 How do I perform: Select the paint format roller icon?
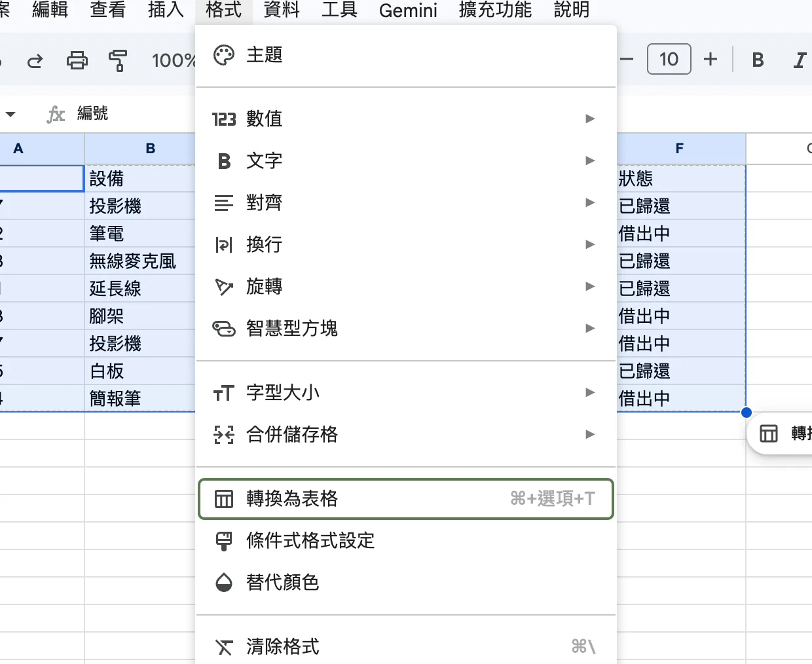[118, 61]
